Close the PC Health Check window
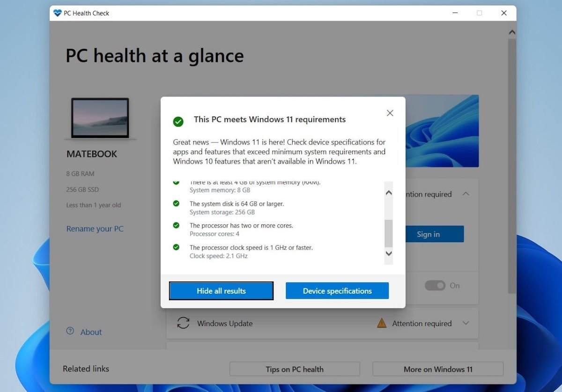This screenshot has width=562, height=392. click(x=504, y=13)
